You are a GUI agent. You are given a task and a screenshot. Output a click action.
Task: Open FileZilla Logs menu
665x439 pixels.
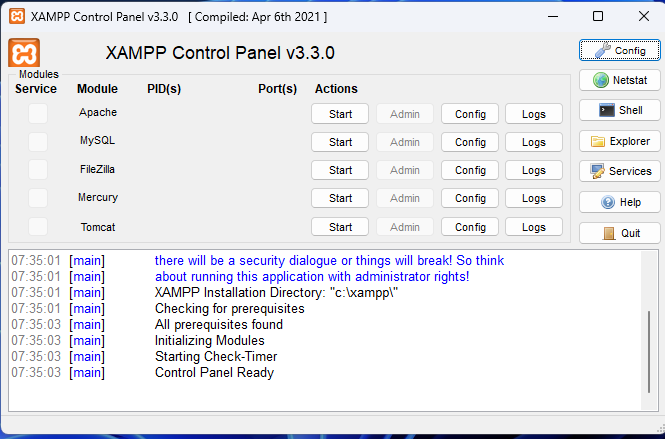[534, 170]
